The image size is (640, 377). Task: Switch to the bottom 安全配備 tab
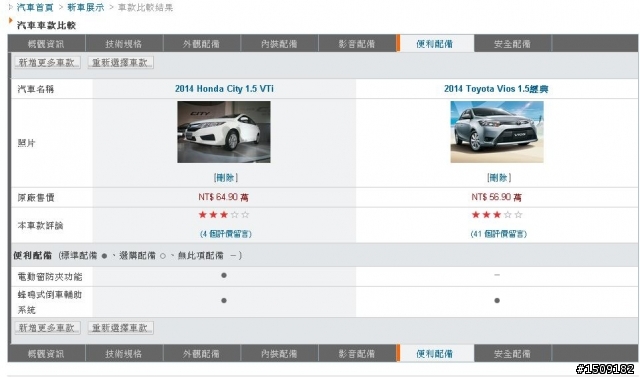512,353
